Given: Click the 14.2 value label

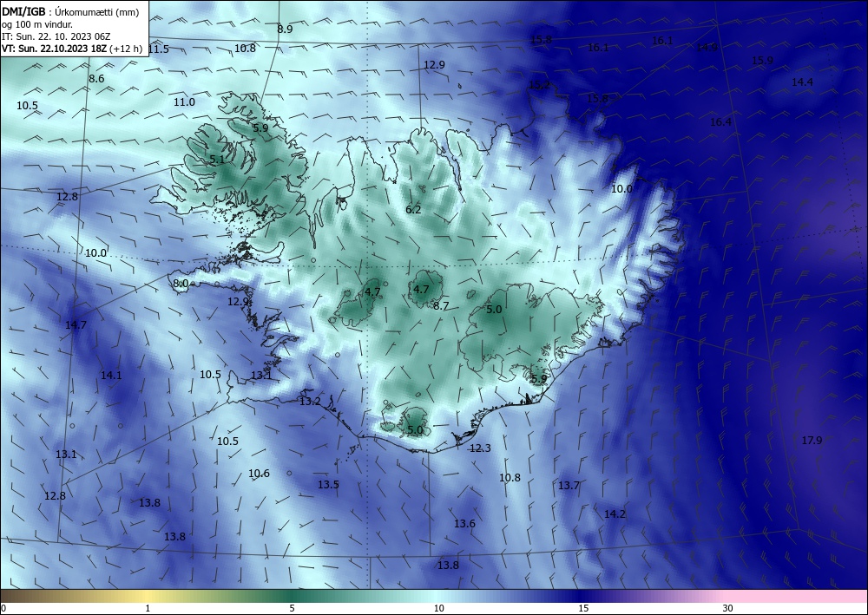Looking at the screenshot, I should pos(615,514).
